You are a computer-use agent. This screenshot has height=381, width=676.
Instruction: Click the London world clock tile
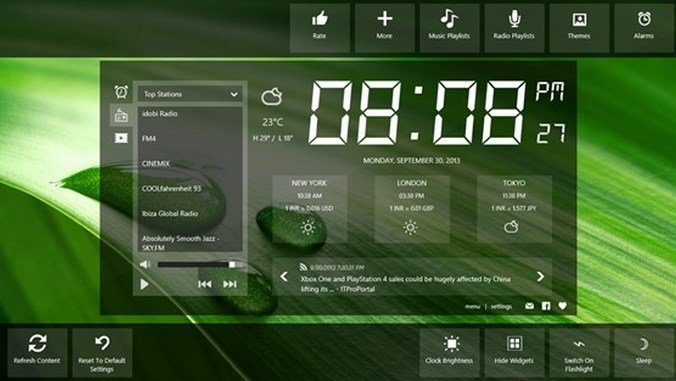coord(412,209)
